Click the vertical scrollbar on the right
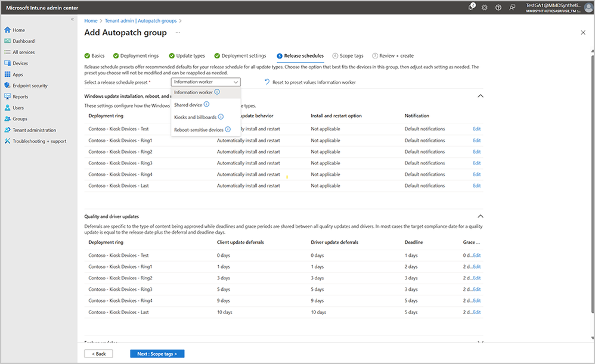Image resolution: width=595 pixels, height=364 pixels. pyautogui.click(x=593, y=184)
